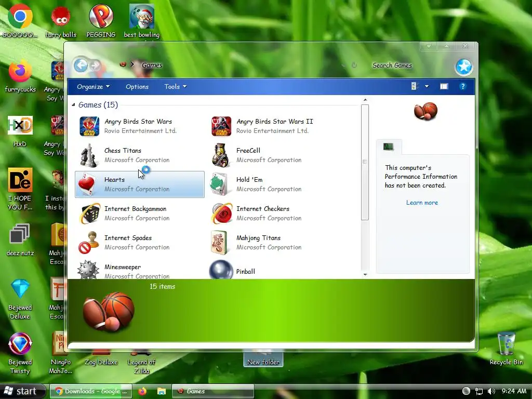Open the HxD desktop icon
The height and width of the screenshot is (399, 532).
[x=20, y=131]
